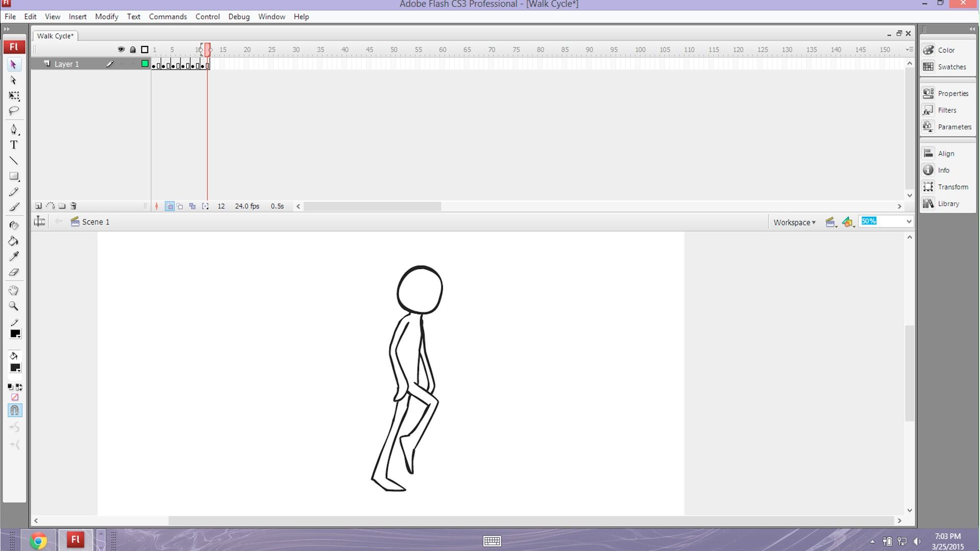Open the timeline frame view options menu

[909, 49]
